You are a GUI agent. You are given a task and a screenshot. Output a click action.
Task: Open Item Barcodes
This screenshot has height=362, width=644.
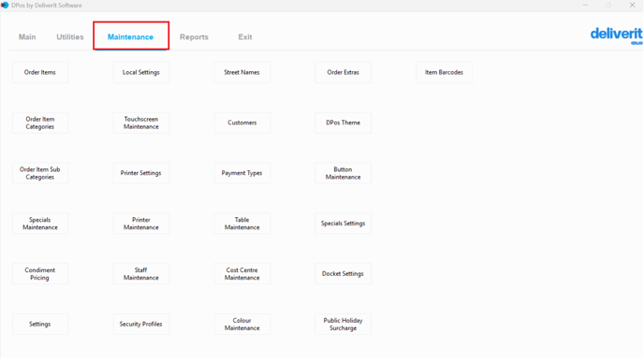pos(444,72)
